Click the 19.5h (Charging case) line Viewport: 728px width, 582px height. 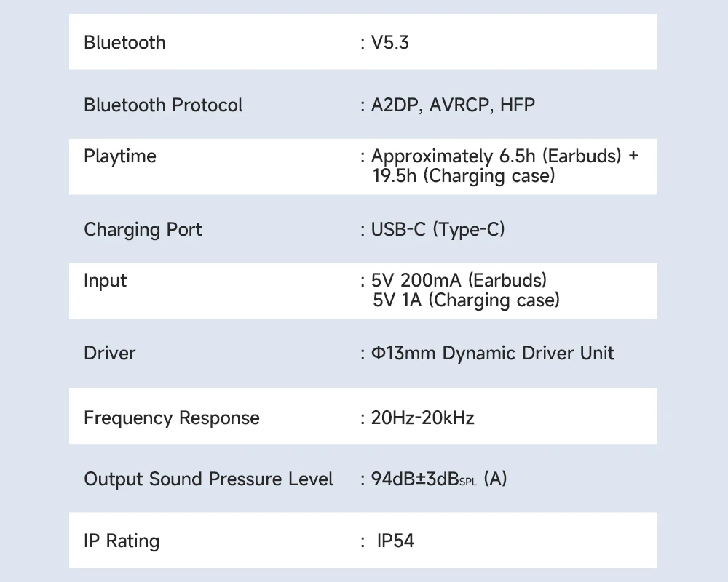click(x=464, y=176)
